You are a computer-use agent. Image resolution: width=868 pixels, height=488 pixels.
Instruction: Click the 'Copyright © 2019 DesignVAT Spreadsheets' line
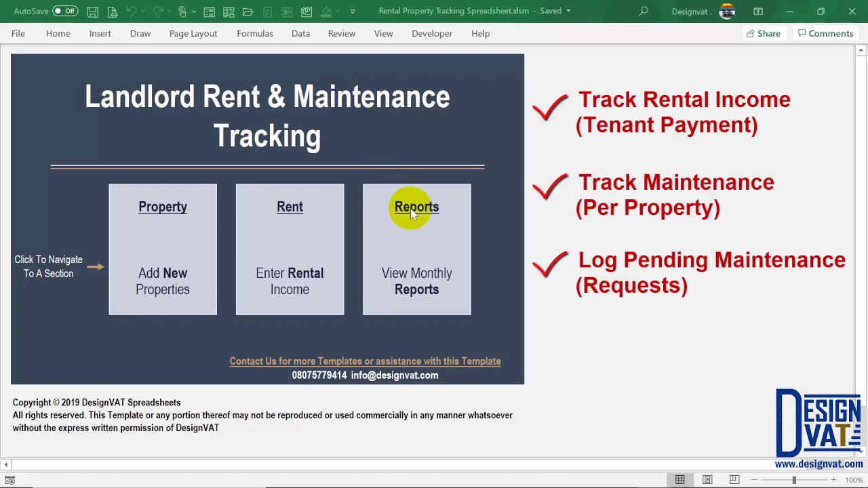(x=96, y=403)
